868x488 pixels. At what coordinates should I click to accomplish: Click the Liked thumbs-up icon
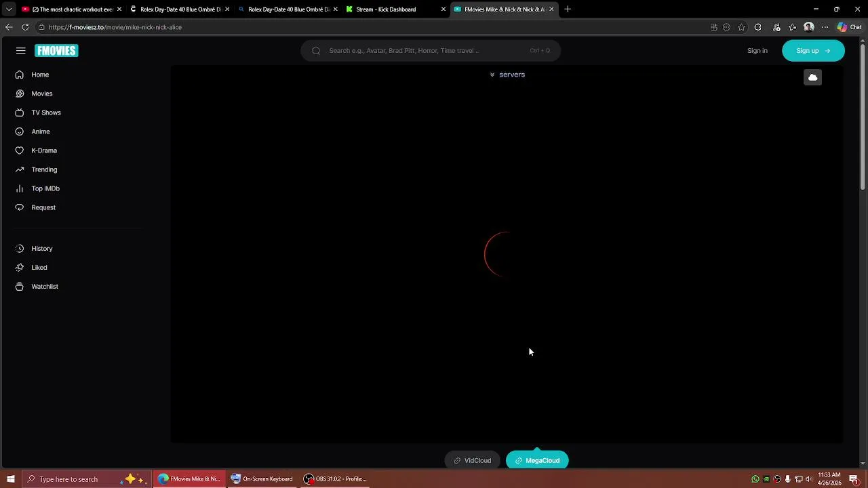pyautogui.click(x=20, y=268)
